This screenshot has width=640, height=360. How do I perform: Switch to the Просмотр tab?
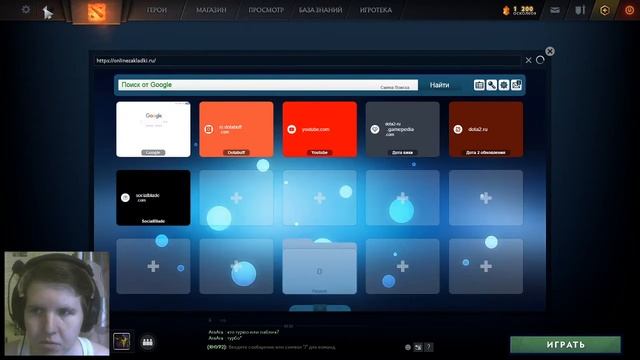pyautogui.click(x=266, y=10)
